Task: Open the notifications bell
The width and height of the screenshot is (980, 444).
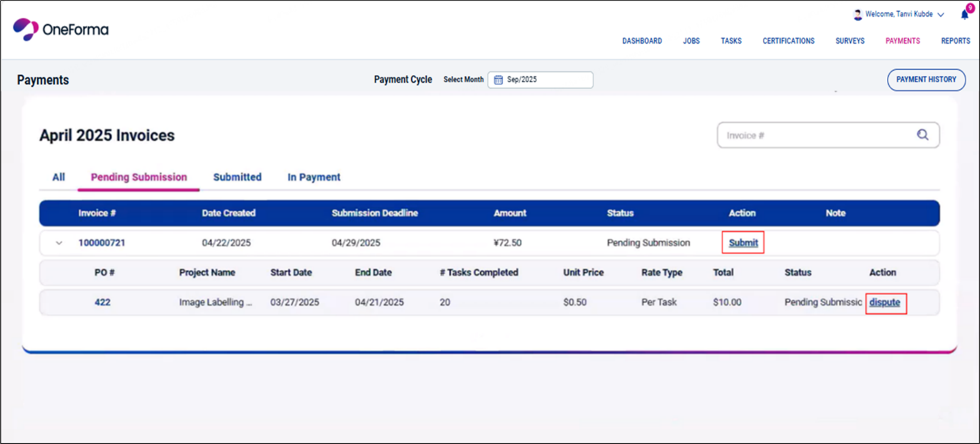Action: [x=964, y=15]
